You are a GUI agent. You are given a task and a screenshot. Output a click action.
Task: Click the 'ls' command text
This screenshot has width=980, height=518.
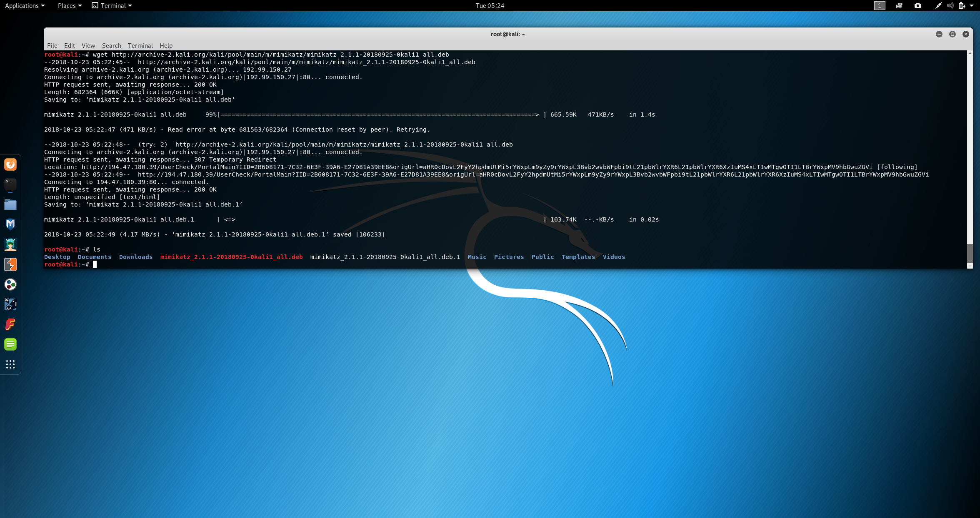point(97,249)
